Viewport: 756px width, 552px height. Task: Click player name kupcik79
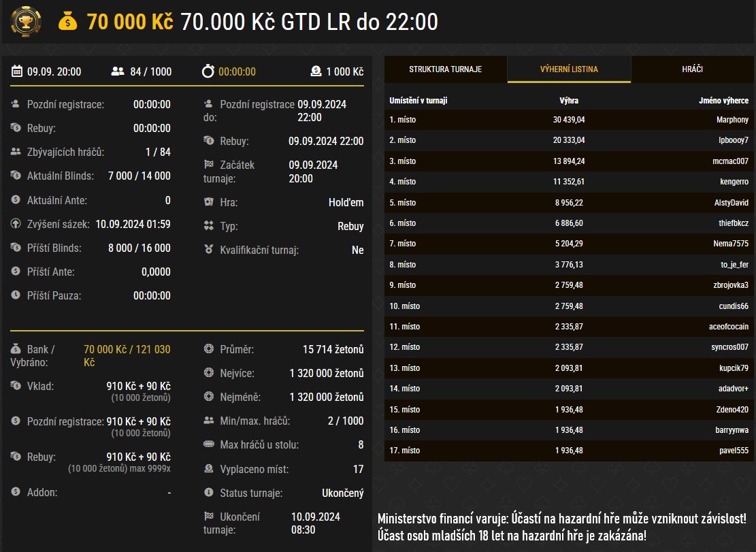[x=734, y=368]
